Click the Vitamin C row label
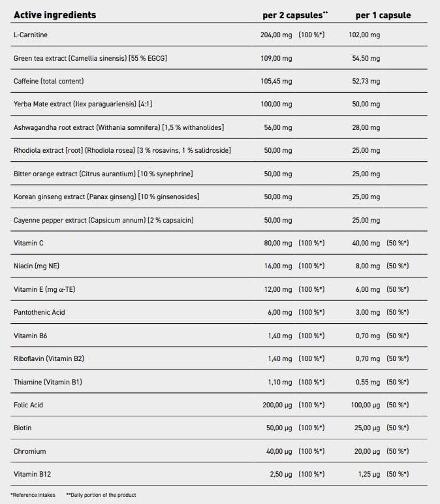The width and height of the screenshot is (440, 504). tap(28, 243)
